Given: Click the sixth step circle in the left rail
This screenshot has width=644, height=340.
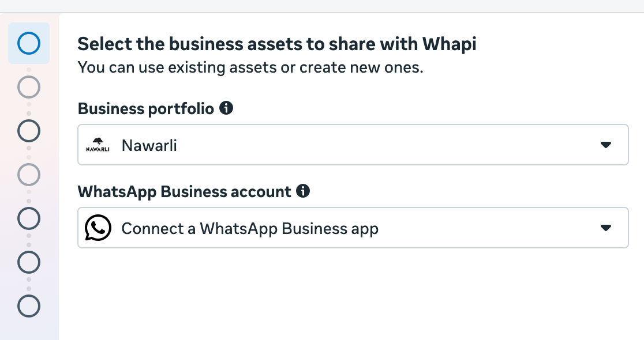Looking at the screenshot, I should pyautogui.click(x=28, y=262).
